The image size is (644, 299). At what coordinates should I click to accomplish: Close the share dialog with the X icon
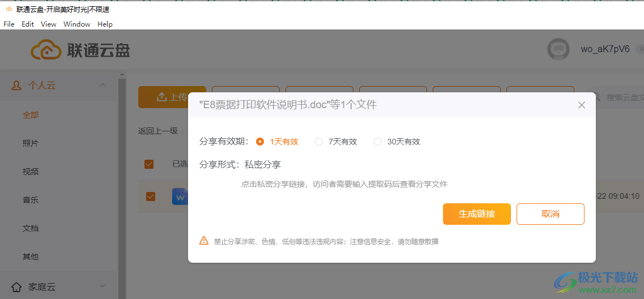[581, 105]
